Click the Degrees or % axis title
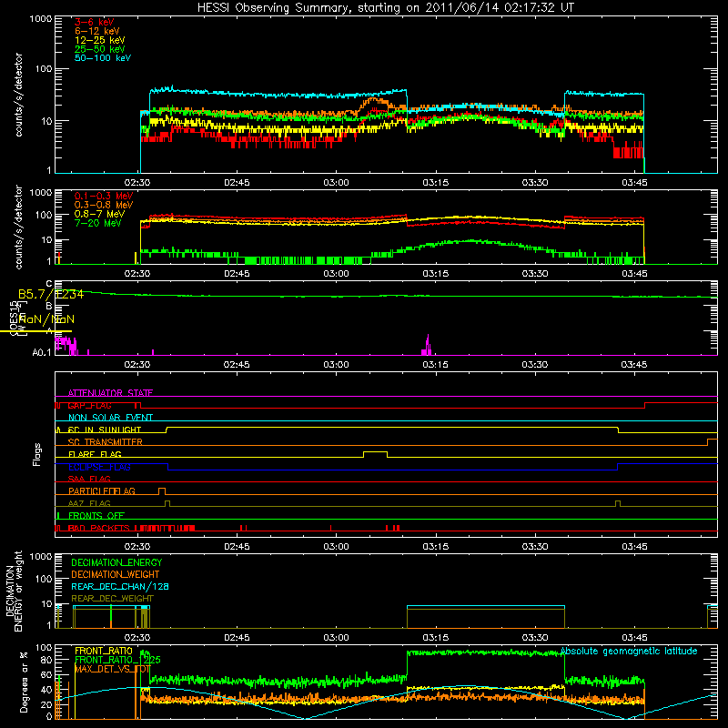Screen dimensions: 728x728 click(24, 682)
